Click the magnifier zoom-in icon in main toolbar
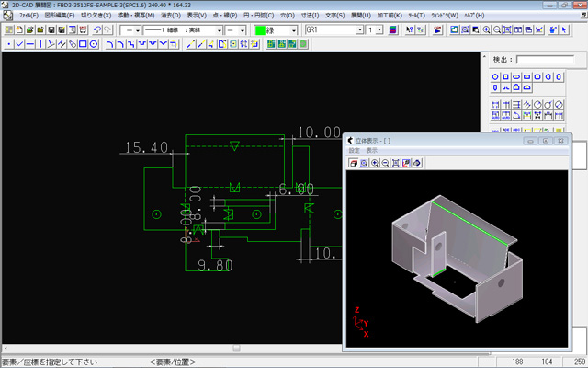The image size is (588, 368). 486,30
